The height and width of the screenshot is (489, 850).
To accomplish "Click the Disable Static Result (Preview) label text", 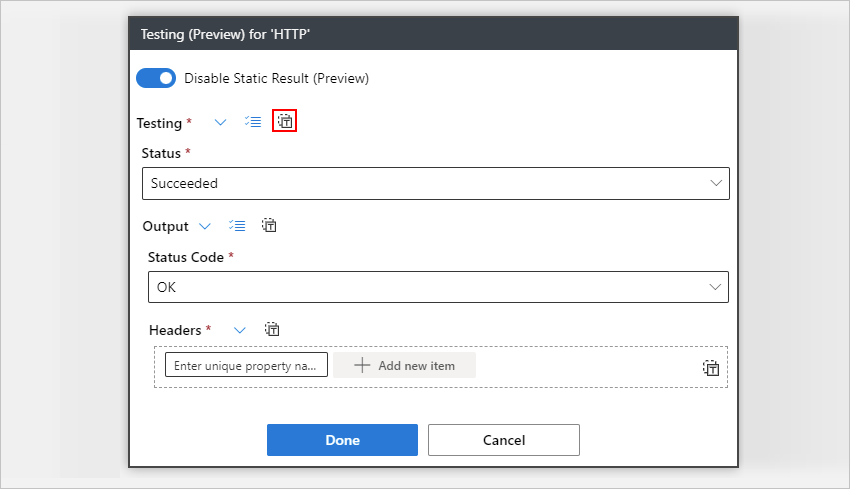I will coord(276,78).
